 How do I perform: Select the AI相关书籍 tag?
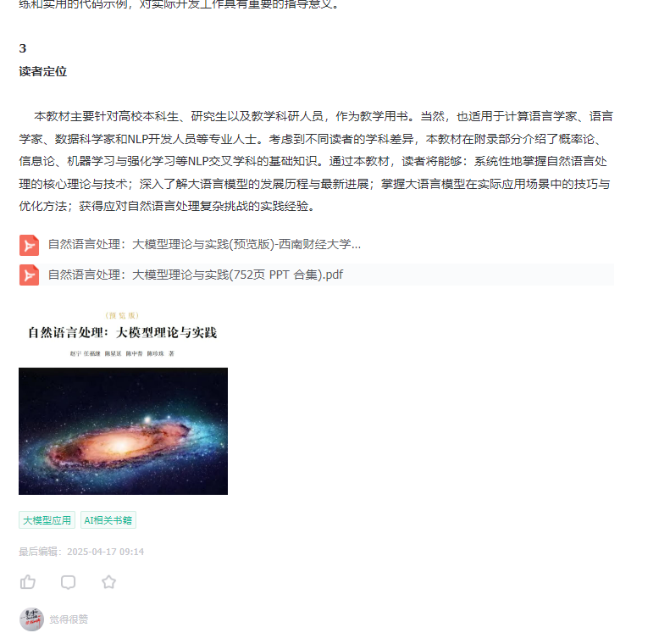[x=108, y=520]
